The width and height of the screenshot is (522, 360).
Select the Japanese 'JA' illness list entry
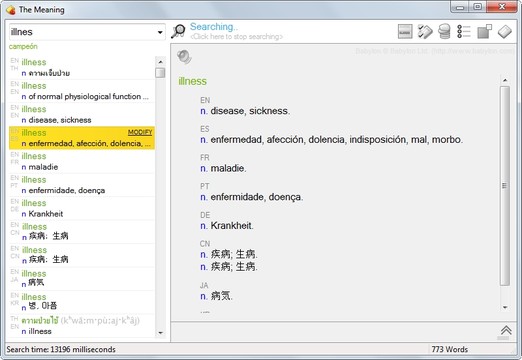click(x=82, y=279)
